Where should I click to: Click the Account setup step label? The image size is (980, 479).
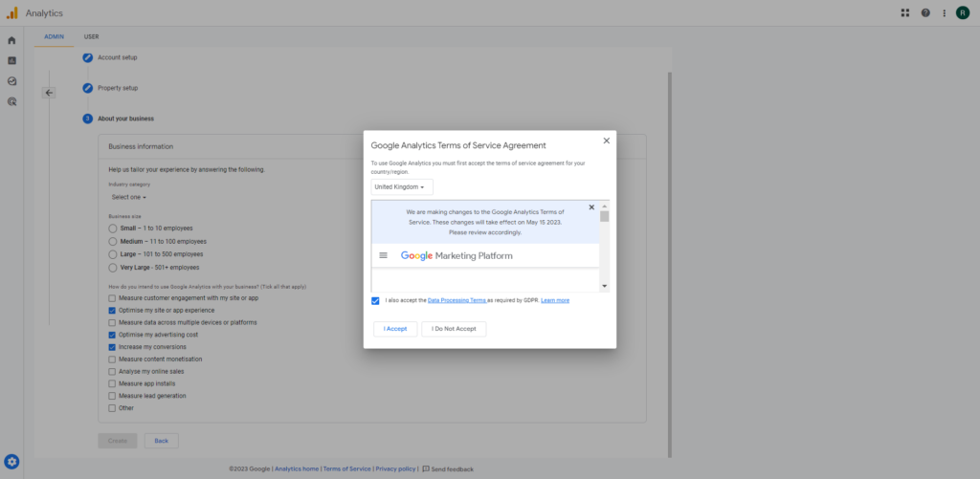coord(118,57)
